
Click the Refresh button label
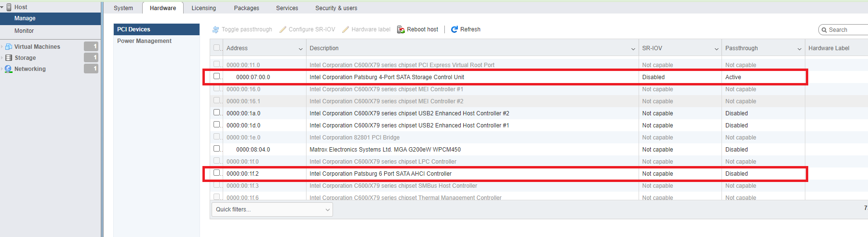(x=470, y=29)
